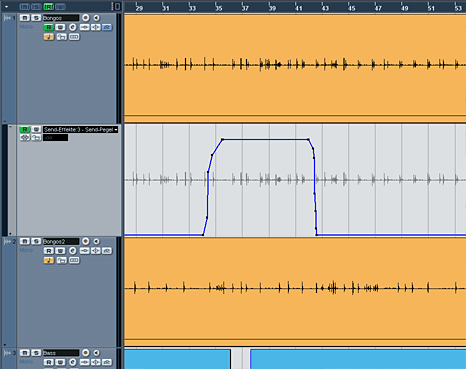This screenshot has width=466, height=369.
Task: Click the automation value field
Action: [55, 138]
